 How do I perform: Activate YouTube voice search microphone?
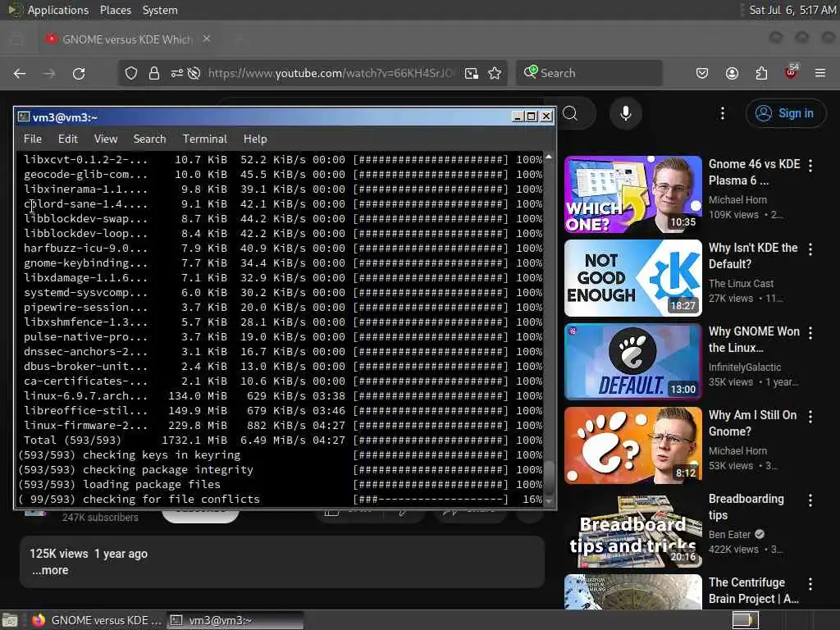[626, 113]
